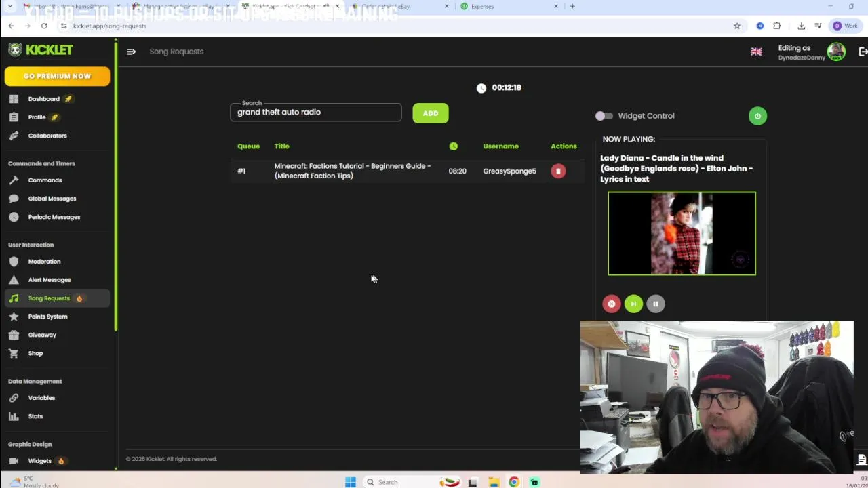
Task: Click the Kicklet logo
Action: tap(41, 49)
